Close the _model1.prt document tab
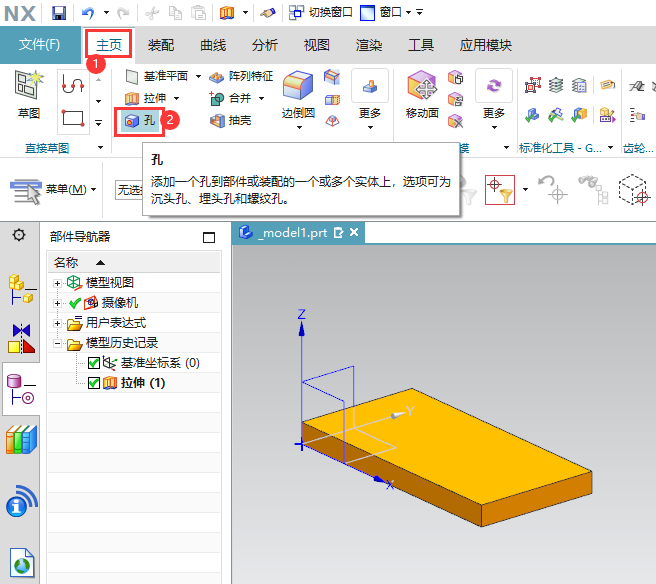Image resolution: width=656 pixels, height=584 pixels. [x=354, y=232]
